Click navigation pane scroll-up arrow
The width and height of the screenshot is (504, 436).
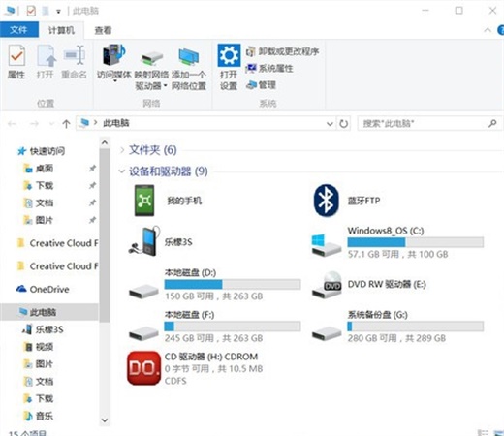pyautogui.click(x=105, y=142)
